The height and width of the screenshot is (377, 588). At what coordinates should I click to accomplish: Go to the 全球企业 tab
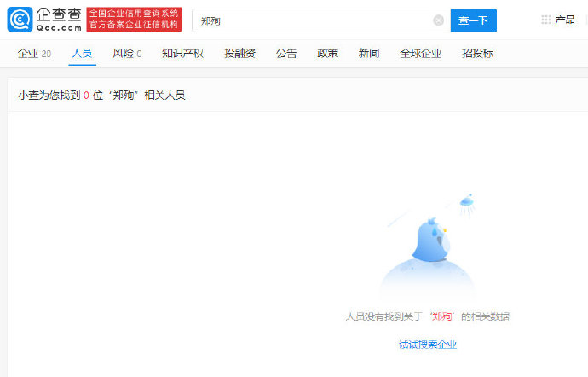[x=420, y=54]
